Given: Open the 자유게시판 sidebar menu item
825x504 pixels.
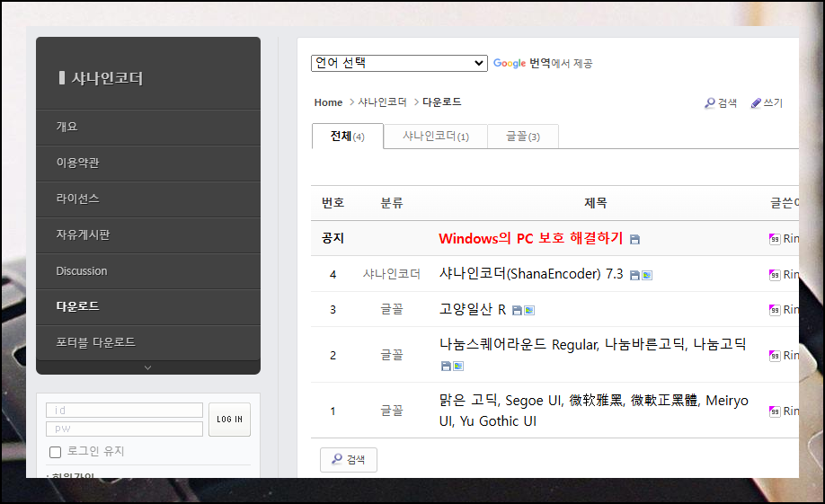Looking at the screenshot, I should pos(148,235).
